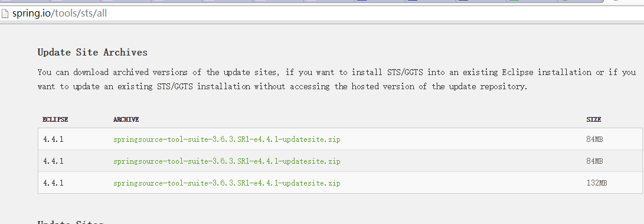Select the "132MB" size cell
The height and width of the screenshot is (224, 644).
[x=596, y=183]
